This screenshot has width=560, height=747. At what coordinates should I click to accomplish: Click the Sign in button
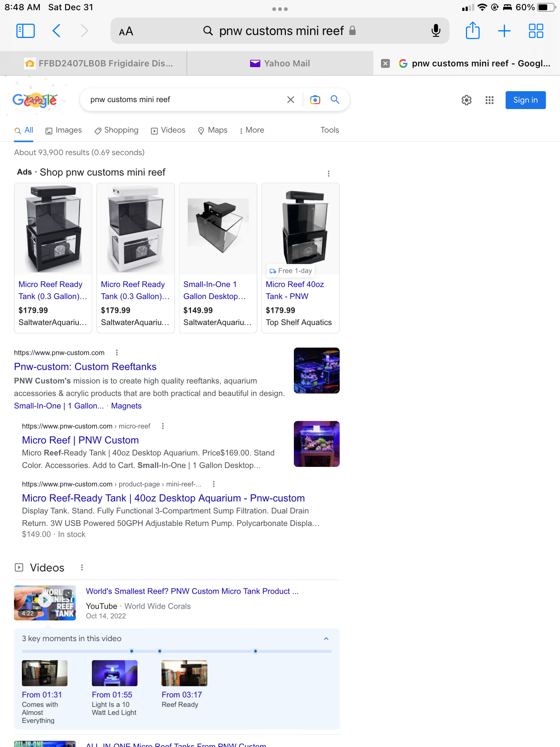tap(525, 100)
